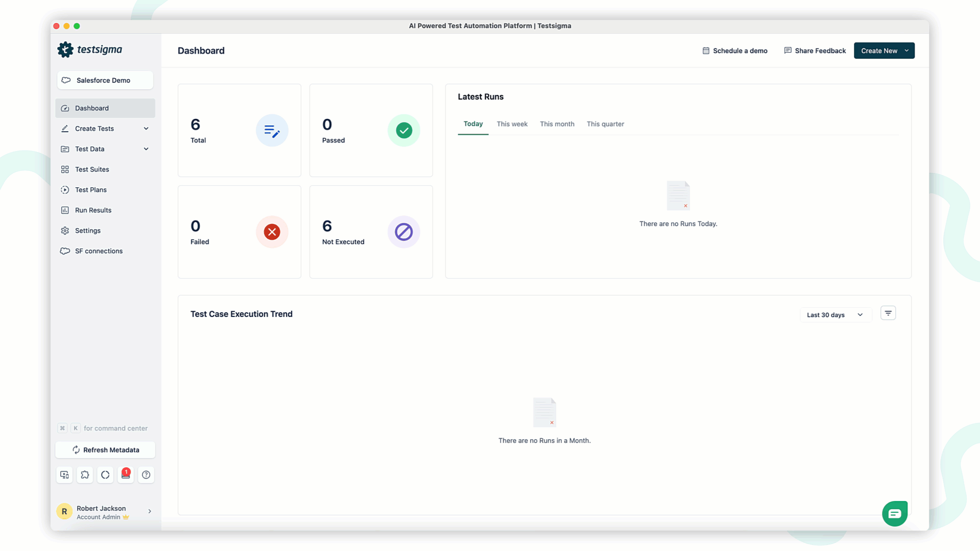Open the Create New dropdown arrow
The width and height of the screenshot is (980, 551).
(x=906, y=51)
